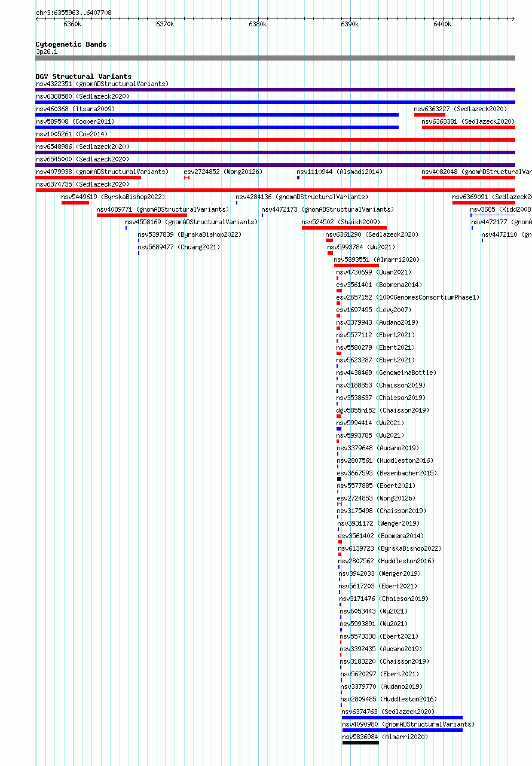Select esv3561401 (Boomsma2014) label
This screenshot has width=532, height=766.
(x=379, y=285)
